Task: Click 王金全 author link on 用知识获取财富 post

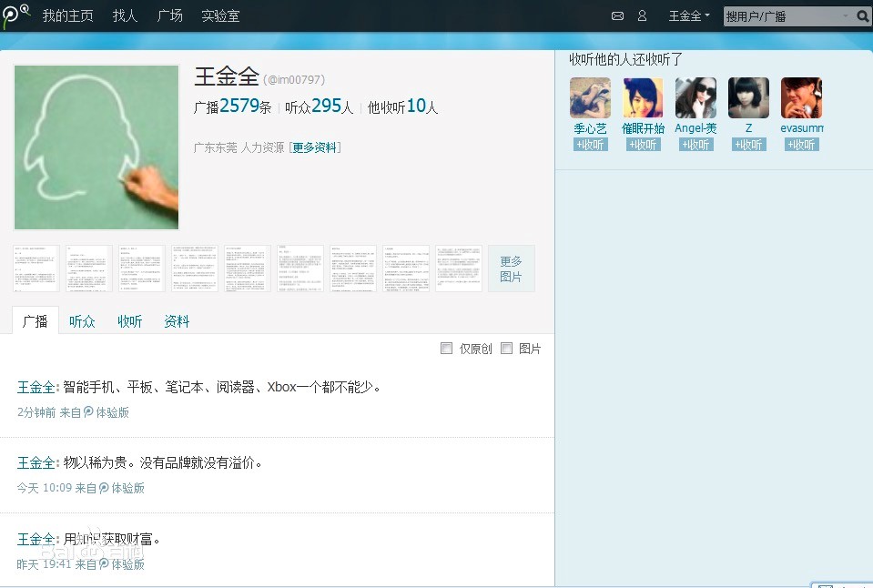Action: click(x=36, y=539)
